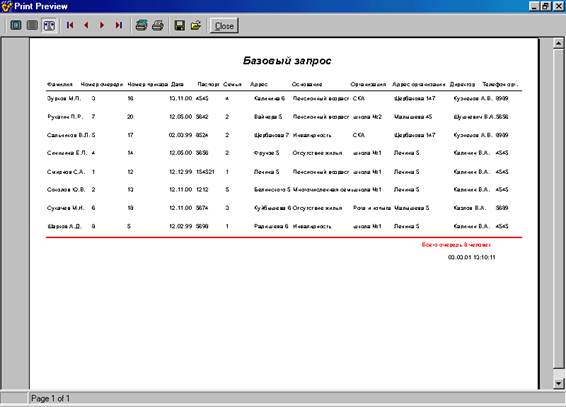Save the report using the floppy disk icon
566x407 pixels.
pos(180,25)
